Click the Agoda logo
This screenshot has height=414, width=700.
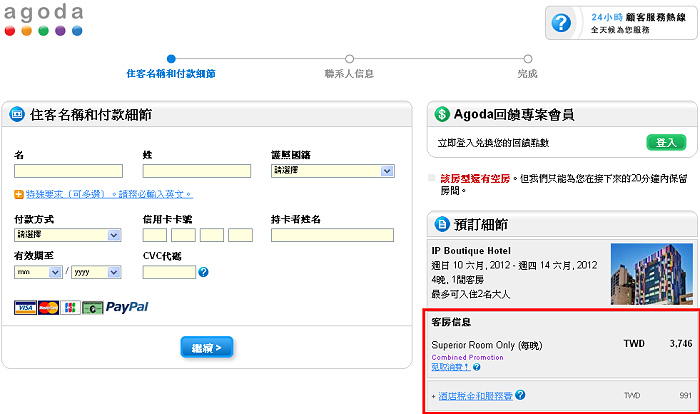click(43, 20)
